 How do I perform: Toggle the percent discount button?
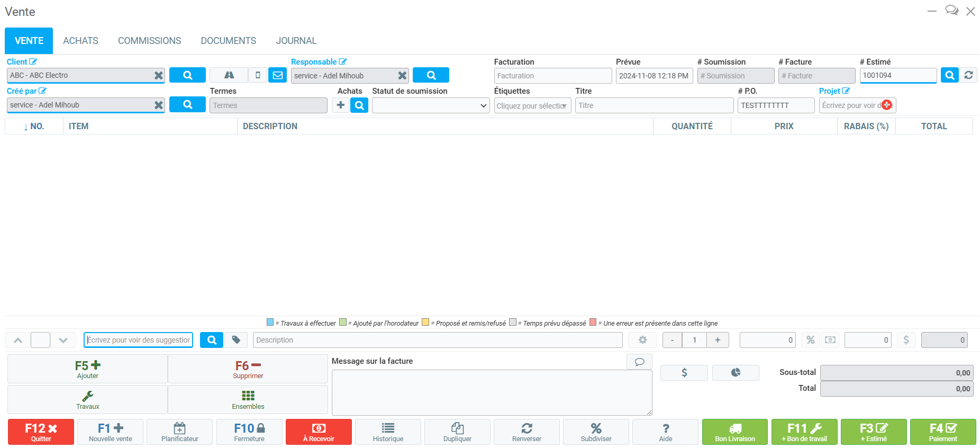(x=810, y=340)
